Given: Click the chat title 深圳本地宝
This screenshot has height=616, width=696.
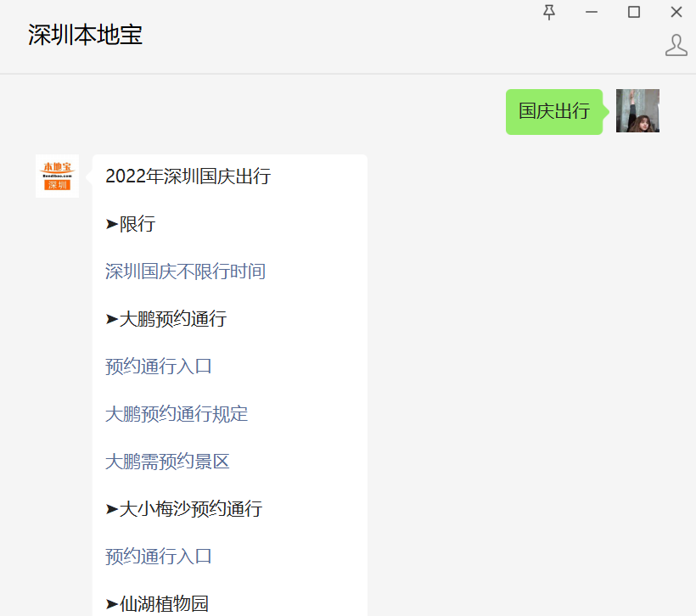Looking at the screenshot, I should click(85, 35).
